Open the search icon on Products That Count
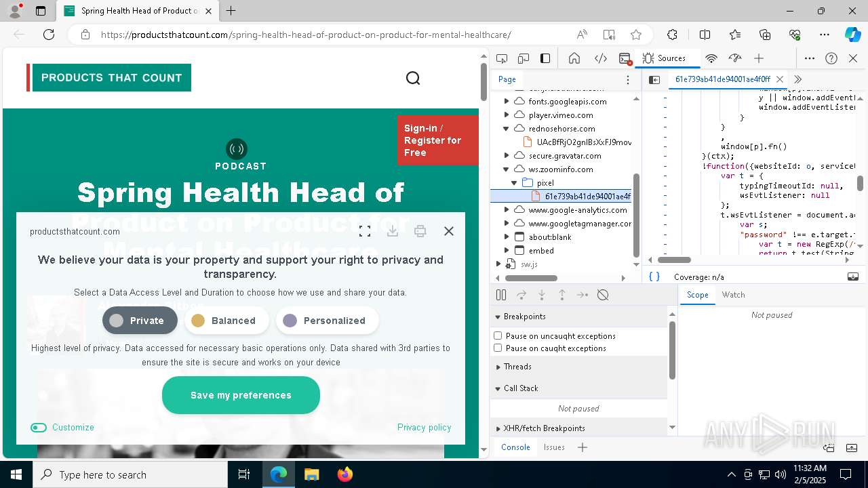 tap(413, 79)
